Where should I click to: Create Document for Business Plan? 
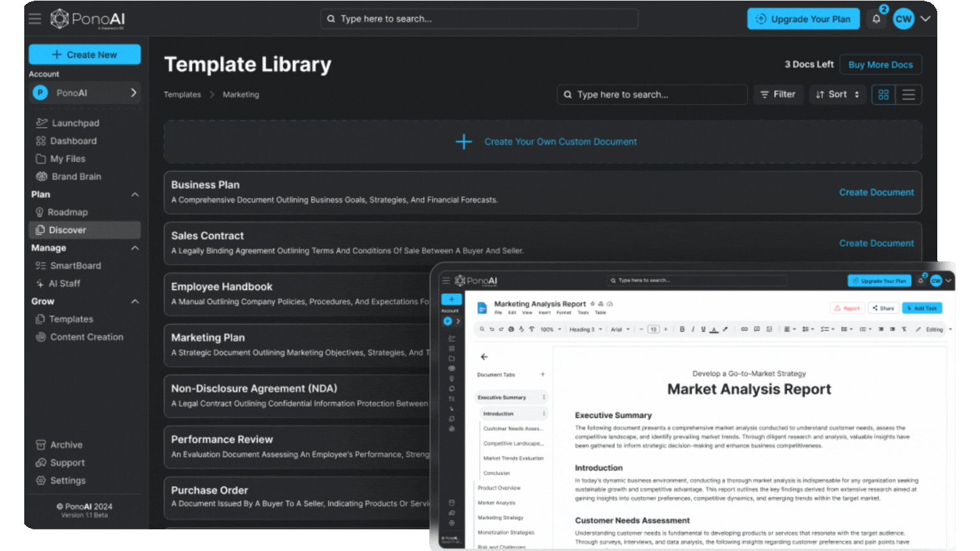click(x=876, y=193)
